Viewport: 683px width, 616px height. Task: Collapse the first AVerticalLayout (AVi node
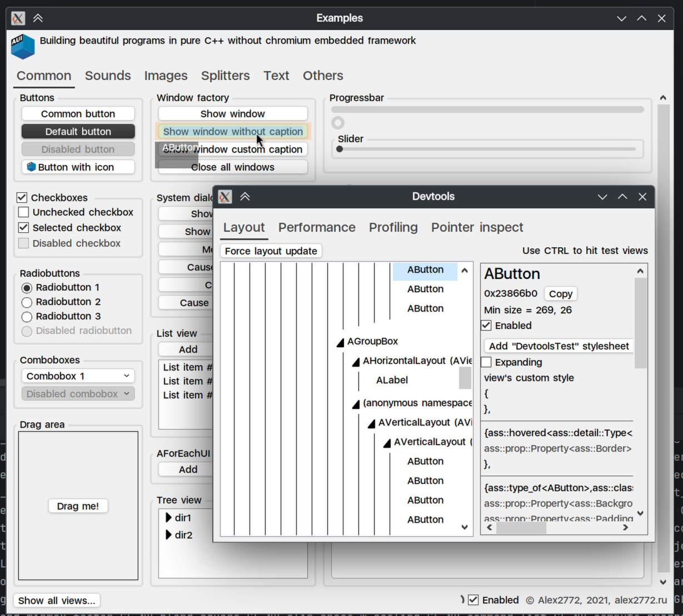click(371, 424)
